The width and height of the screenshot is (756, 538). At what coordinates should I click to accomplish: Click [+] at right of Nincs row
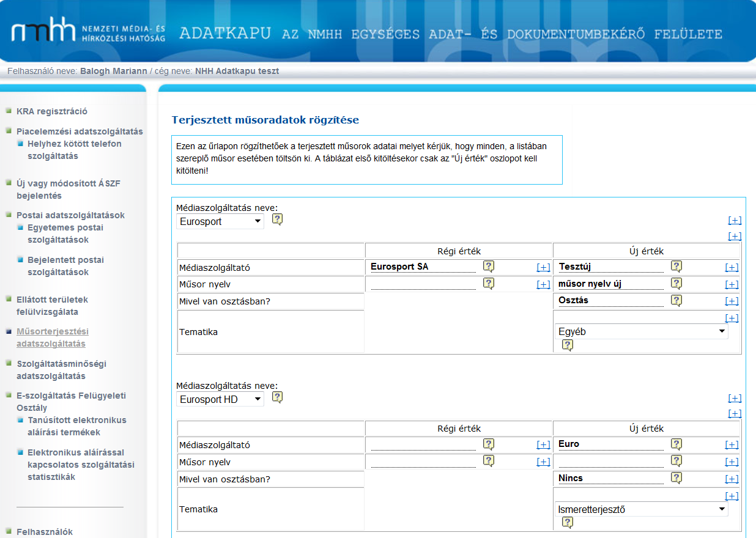(x=732, y=479)
